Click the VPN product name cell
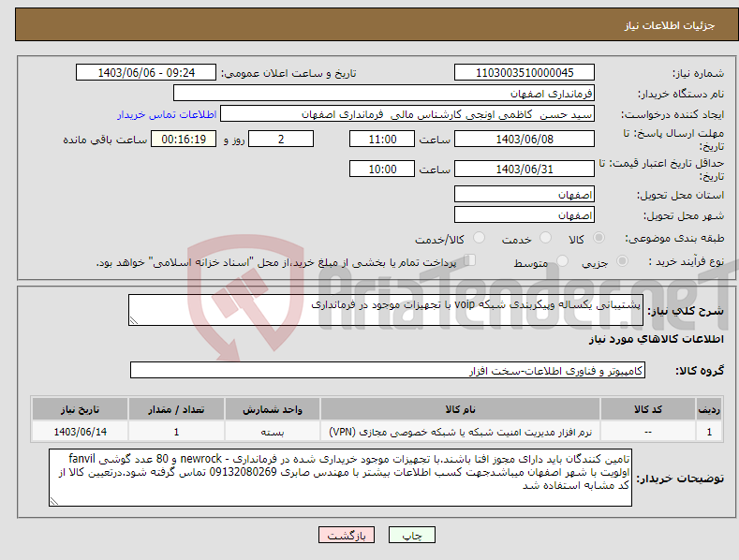The width and height of the screenshot is (739, 560). (460, 432)
